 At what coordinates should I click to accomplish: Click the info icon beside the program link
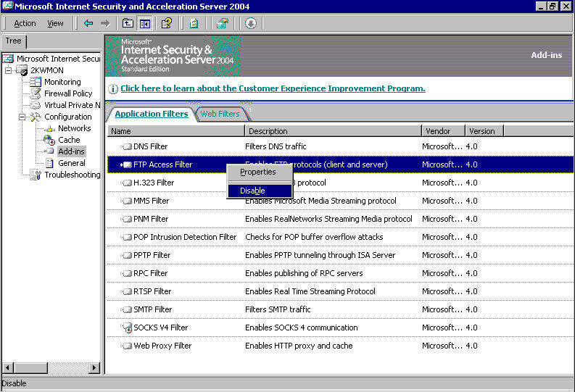[x=113, y=88]
